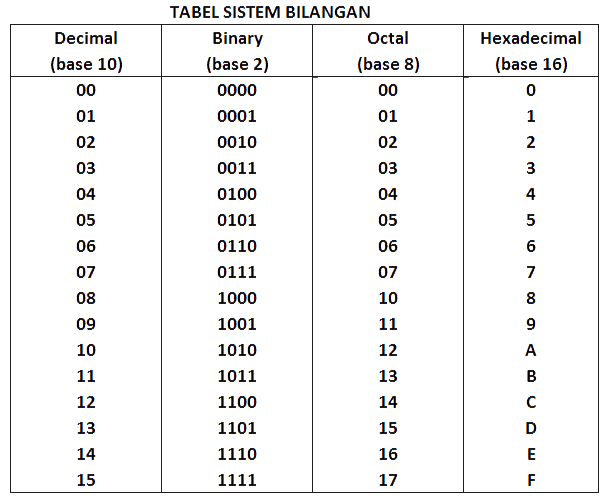Select binary value "1000"
616x499 pixels.
(x=237, y=298)
